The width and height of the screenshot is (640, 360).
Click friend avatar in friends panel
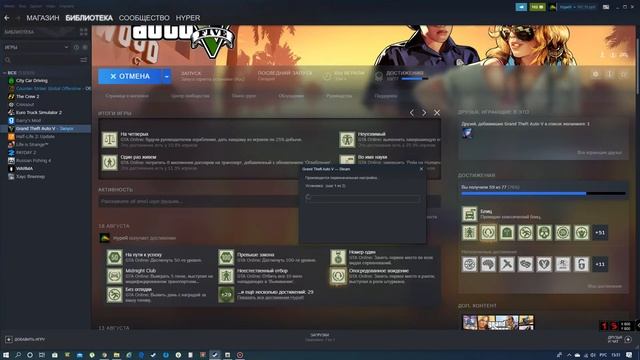tap(467, 133)
